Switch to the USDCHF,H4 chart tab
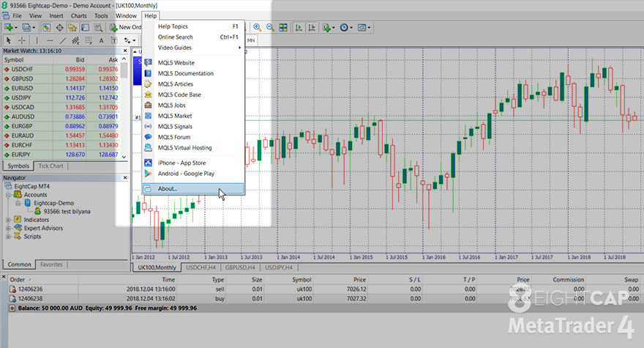The image size is (644, 348). [x=201, y=267]
